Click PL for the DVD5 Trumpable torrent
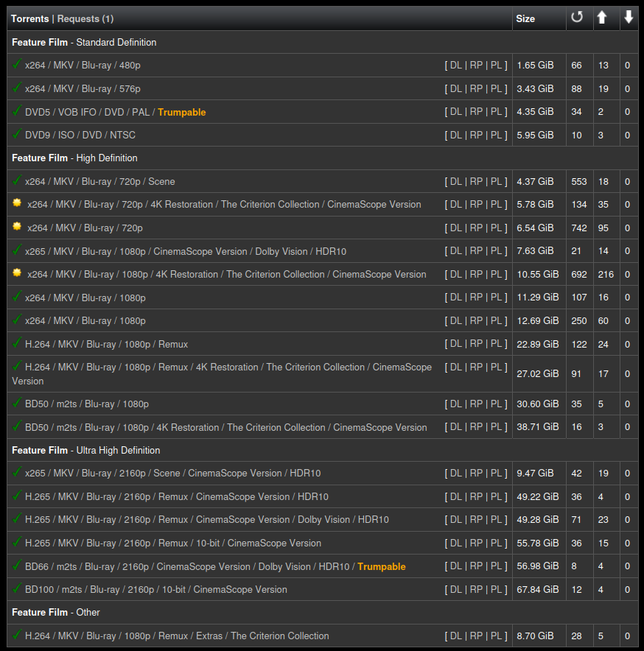This screenshot has height=651, width=644. pyautogui.click(x=496, y=112)
